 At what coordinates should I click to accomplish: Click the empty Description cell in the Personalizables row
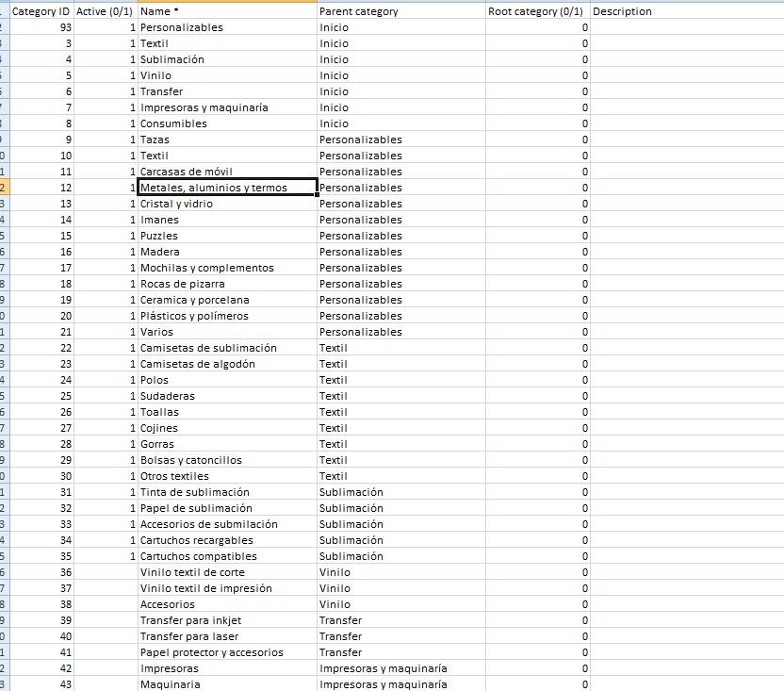click(687, 27)
